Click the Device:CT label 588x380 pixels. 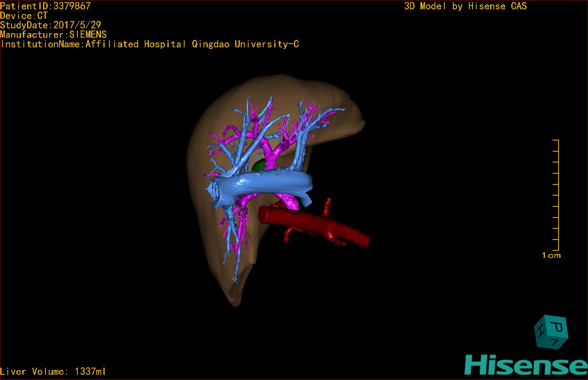pos(24,16)
